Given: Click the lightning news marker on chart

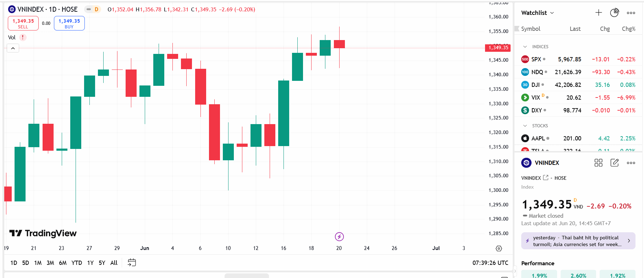Looking at the screenshot, I should click(339, 237).
